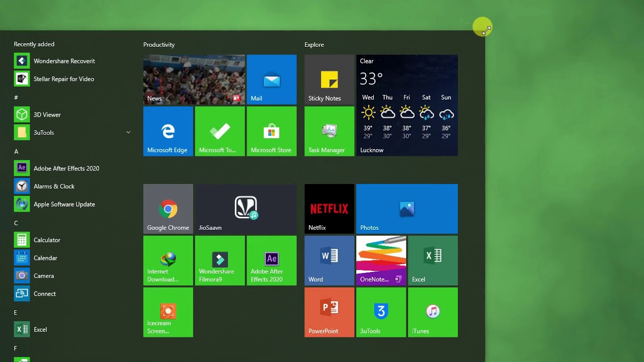This screenshot has height=362, width=644.
Task: Open Netflix tile
Action: [x=329, y=209]
